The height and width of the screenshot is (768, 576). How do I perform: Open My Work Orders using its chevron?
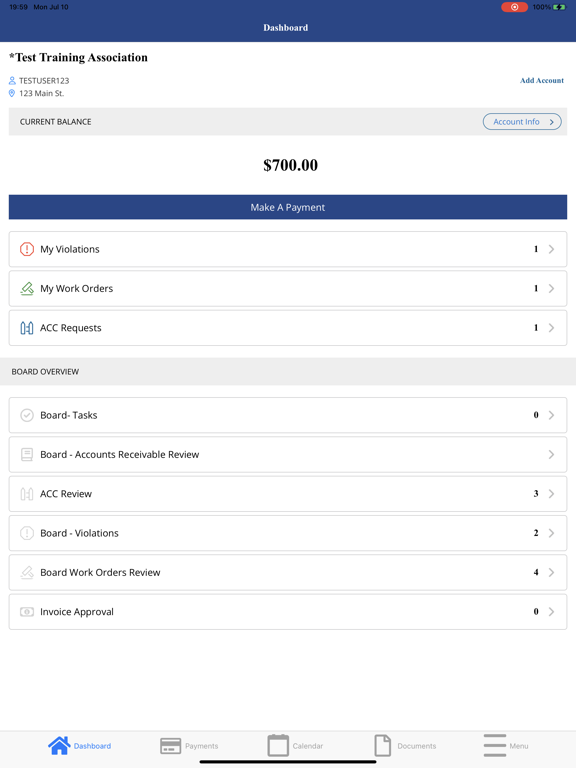552,288
